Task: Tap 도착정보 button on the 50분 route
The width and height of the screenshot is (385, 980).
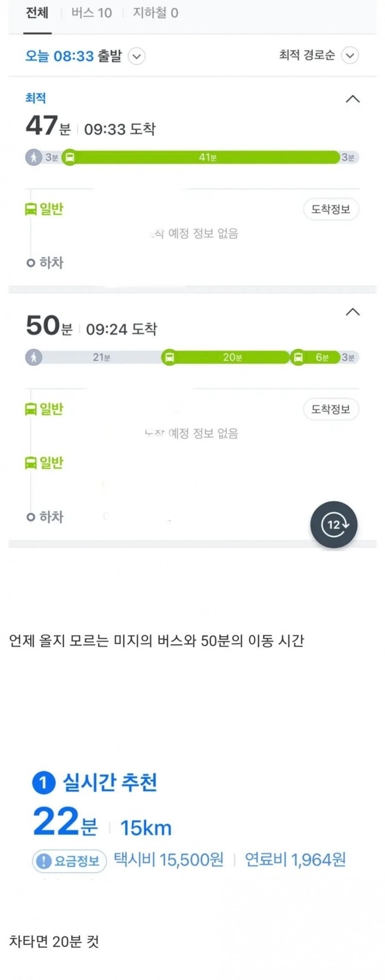Action: tap(331, 409)
